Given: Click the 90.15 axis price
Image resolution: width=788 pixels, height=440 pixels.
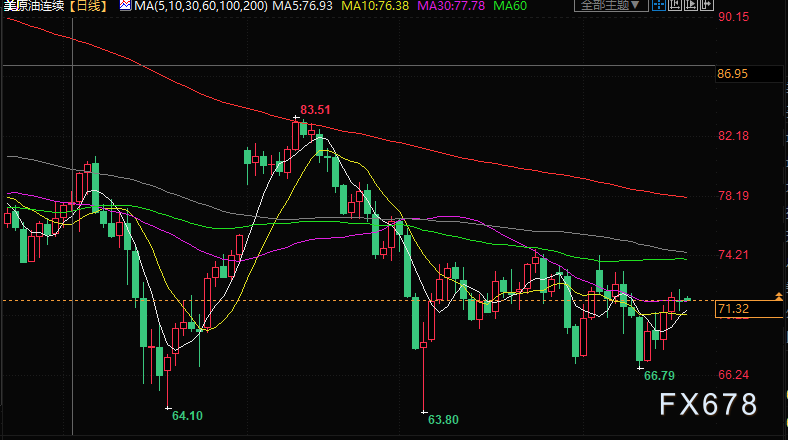Looking at the screenshot, I should point(734,17).
